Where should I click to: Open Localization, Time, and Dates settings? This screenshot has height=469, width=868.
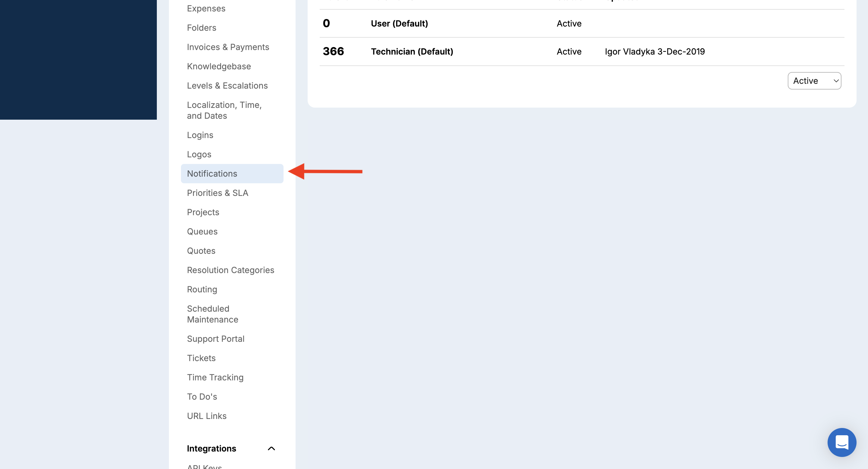tap(224, 110)
